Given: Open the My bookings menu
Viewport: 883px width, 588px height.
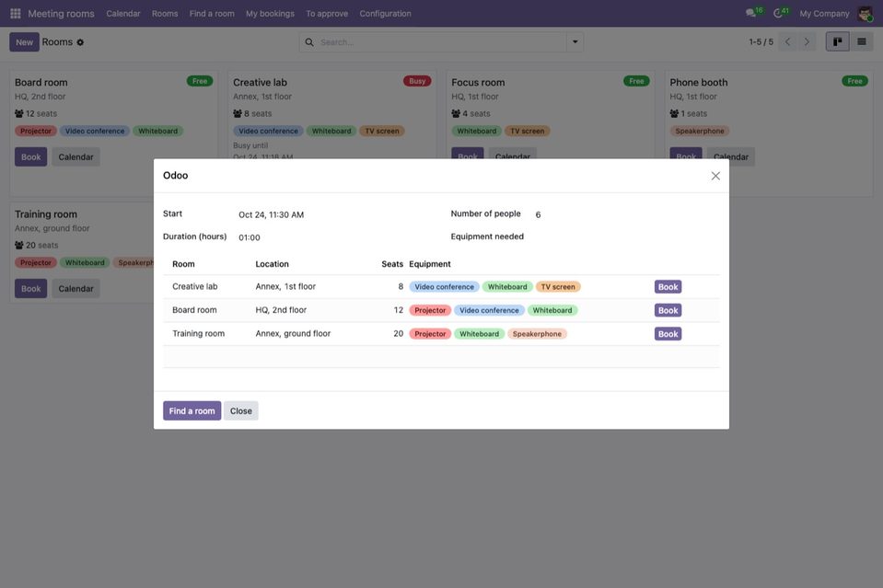Looking at the screenshot, I should click(270, 14).
